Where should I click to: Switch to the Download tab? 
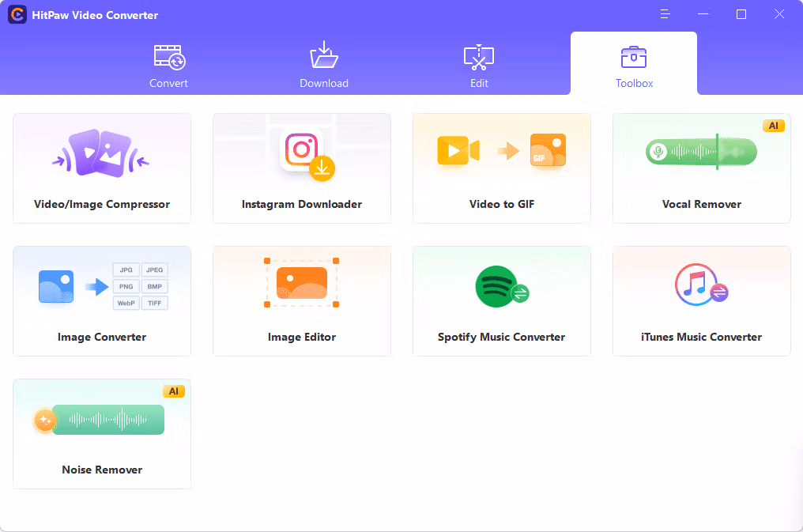324,65
